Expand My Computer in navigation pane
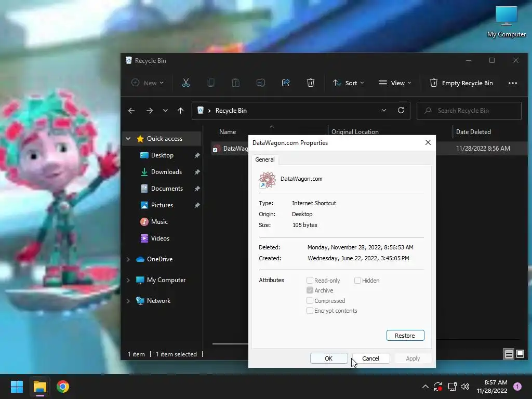 (128, 280)
